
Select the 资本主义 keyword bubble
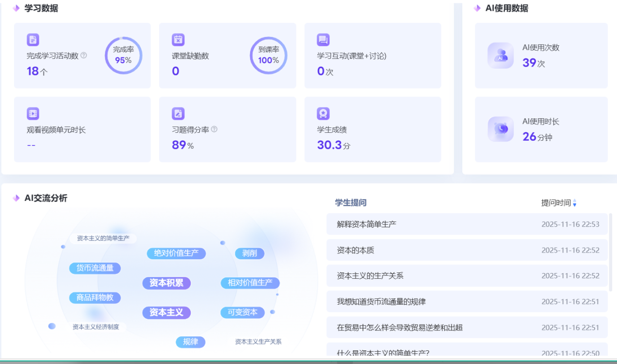(166, 312)
